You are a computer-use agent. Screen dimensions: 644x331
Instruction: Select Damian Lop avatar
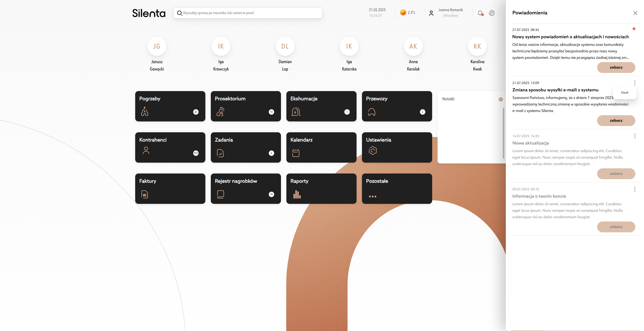point(285,47)
